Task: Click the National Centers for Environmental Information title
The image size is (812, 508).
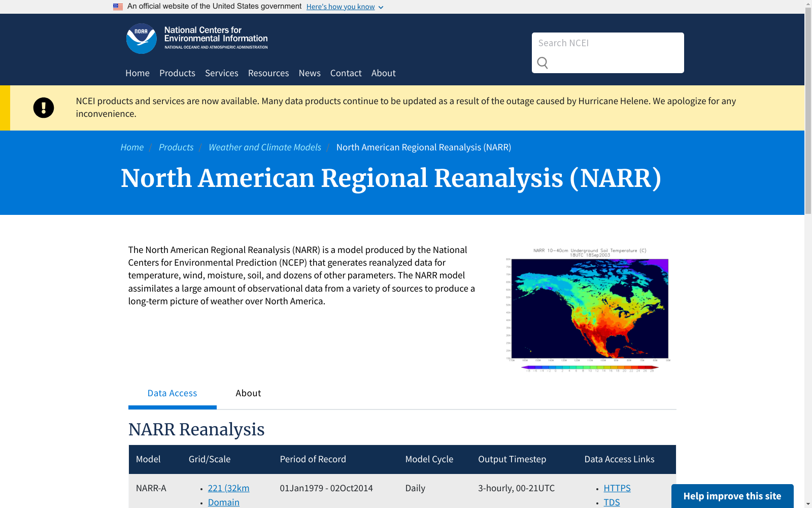Action: coord(216,35)
